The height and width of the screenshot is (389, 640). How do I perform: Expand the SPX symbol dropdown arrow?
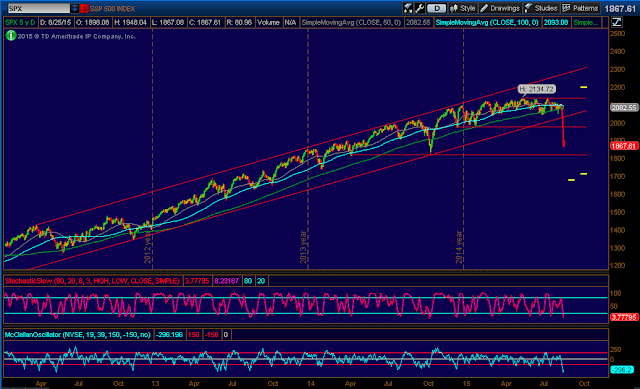coord(75,8)
